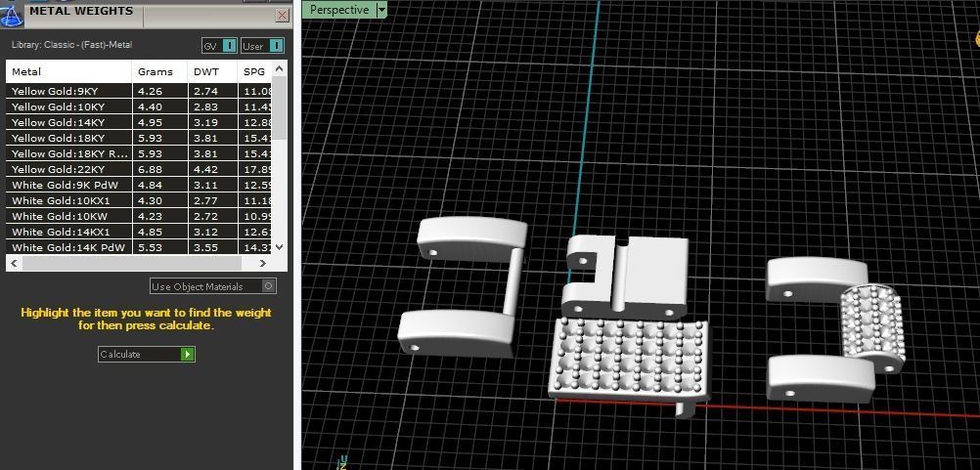
Task: Click the 5.53 grams cell
Action: [159, 247]
